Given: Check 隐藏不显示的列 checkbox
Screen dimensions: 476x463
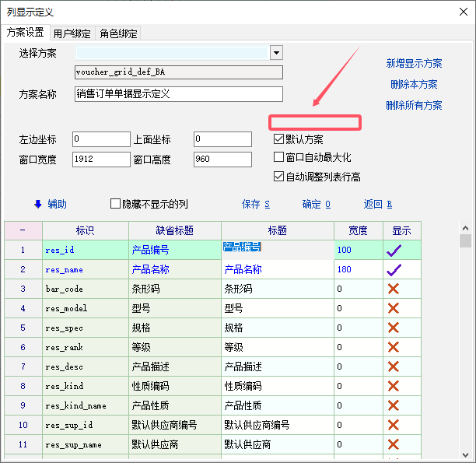Looking at the screenshot, I should [115, 204].
